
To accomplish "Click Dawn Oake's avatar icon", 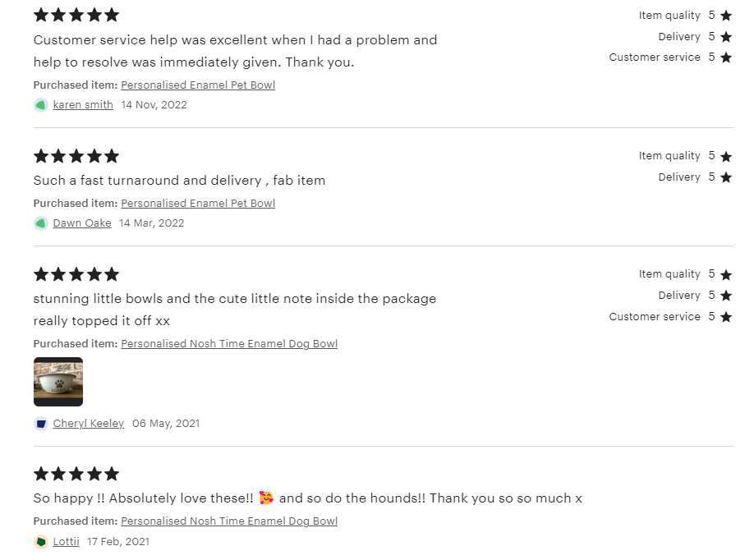I will coord(40,223).
